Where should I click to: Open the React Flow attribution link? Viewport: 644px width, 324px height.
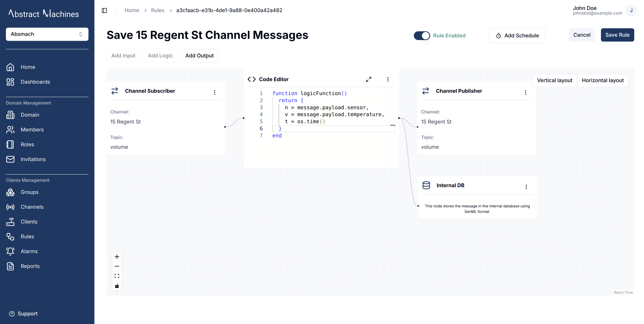(x=623, y=293)
